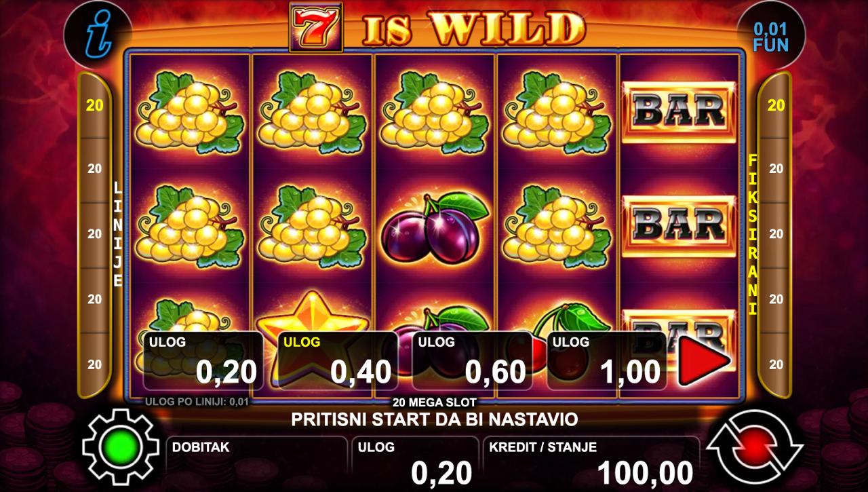The height and width of the screenshot is (492, 868).
Task: Select the 0,60 ULOG bet option
Action: pyautogui.click(x=472, y=361)
